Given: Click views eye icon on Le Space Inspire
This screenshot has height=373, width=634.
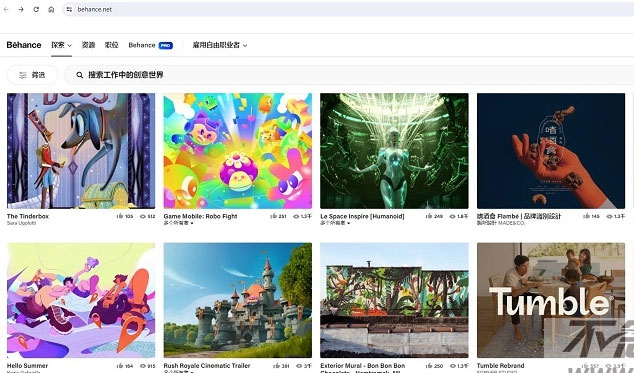Looking at the screenshot, I should click(x=452, y=216).
